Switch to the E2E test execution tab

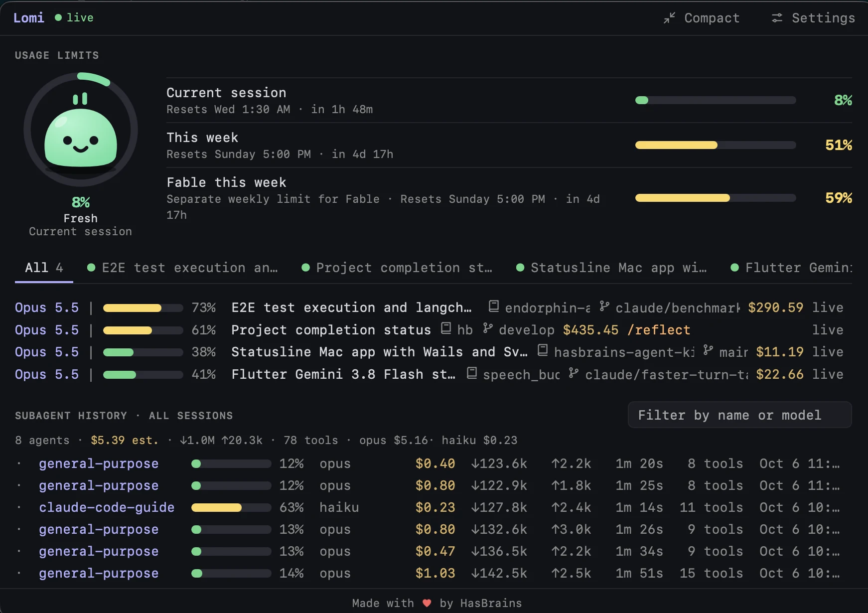pos(182,268)
